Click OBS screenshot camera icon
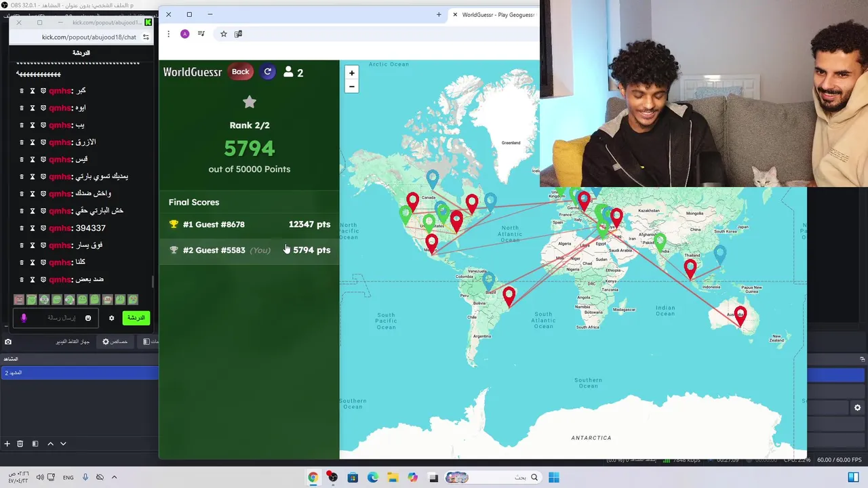 point(8,342)
